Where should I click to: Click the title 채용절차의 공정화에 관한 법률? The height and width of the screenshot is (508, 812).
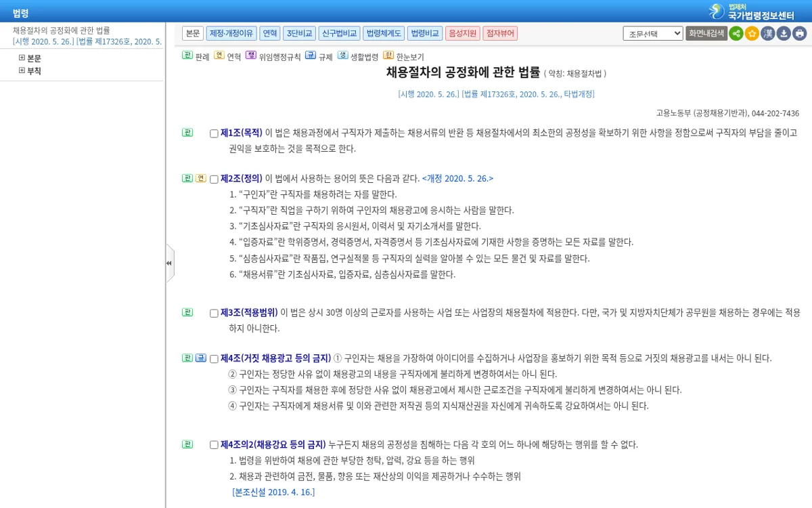pyautogui.click(x=464, y=72)
